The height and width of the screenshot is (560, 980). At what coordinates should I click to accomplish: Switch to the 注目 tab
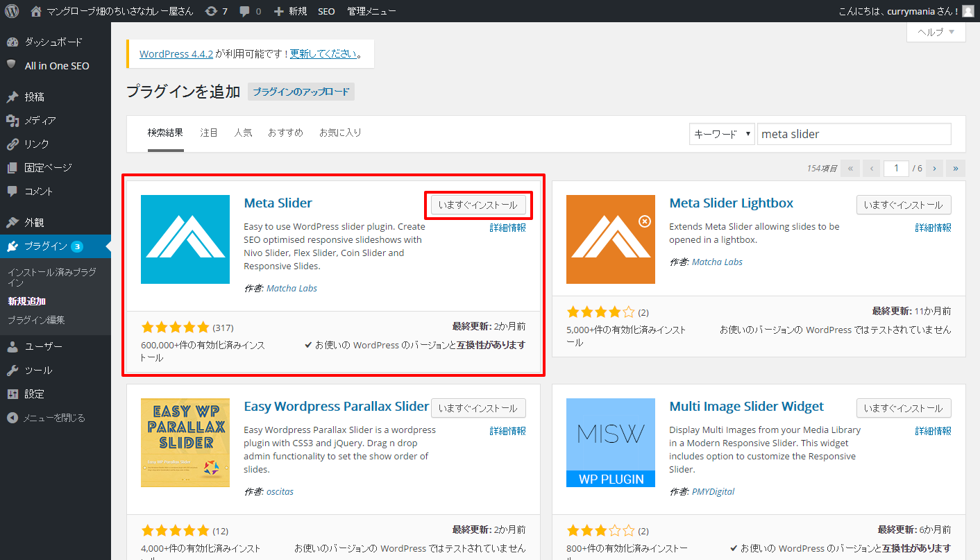209,133
